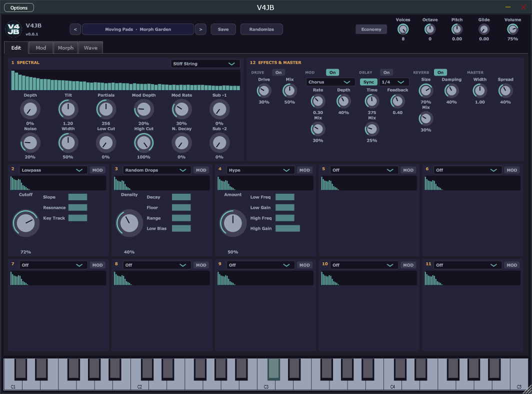Viewport: 532px width, 394px height.
Task: Switch to the Morph tab
Action: point(65,48)
